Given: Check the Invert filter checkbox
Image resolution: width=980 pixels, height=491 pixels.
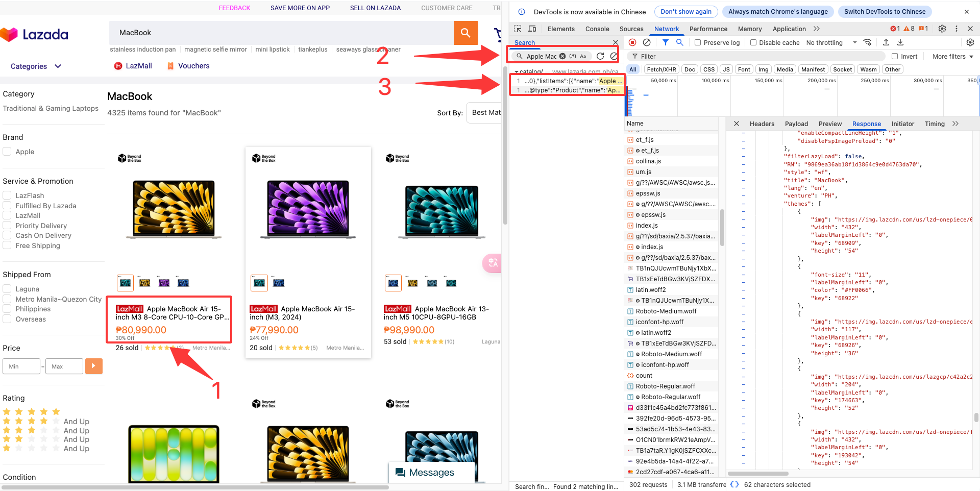Looking at the screenshot, I should (895, 56).
